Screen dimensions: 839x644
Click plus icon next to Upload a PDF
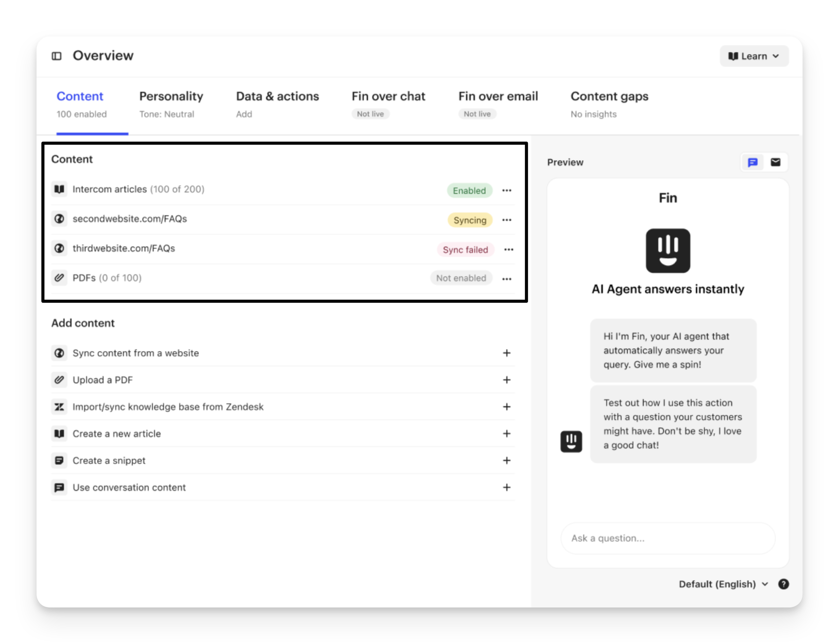(x=507, y=380)
